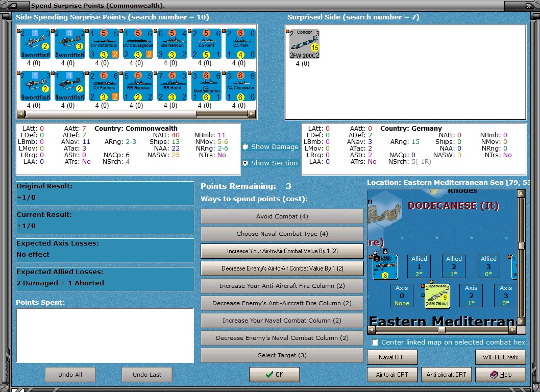Screen dimensions: 540x392
Task: Confirm with the OK button
Action: point(275,375)
